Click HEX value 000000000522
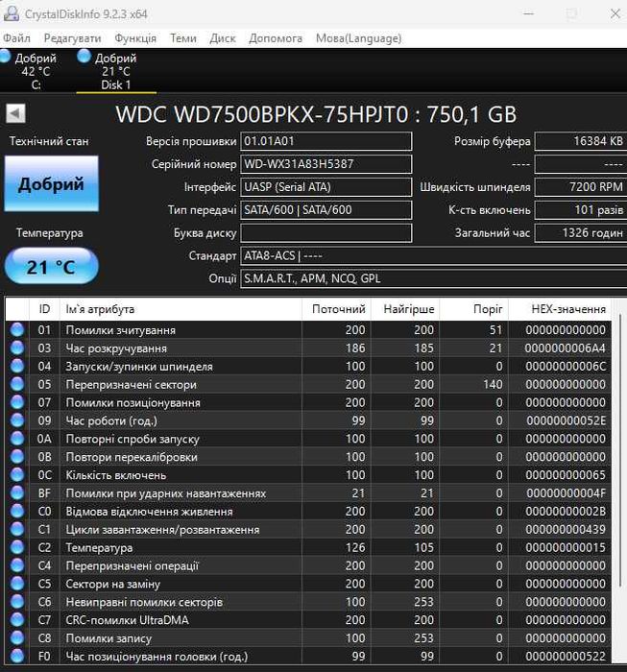The height and width of the screenshot is (672, 627). 566,656
